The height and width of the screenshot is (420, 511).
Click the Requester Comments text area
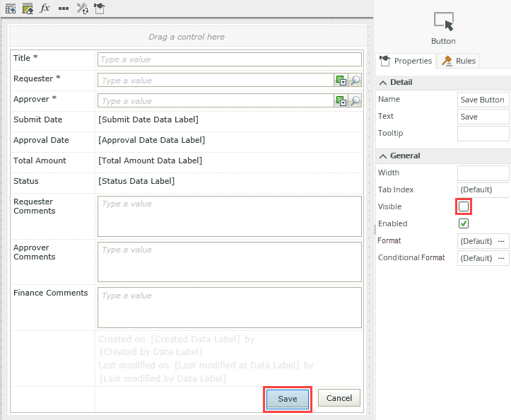click(x=230, y=216)
